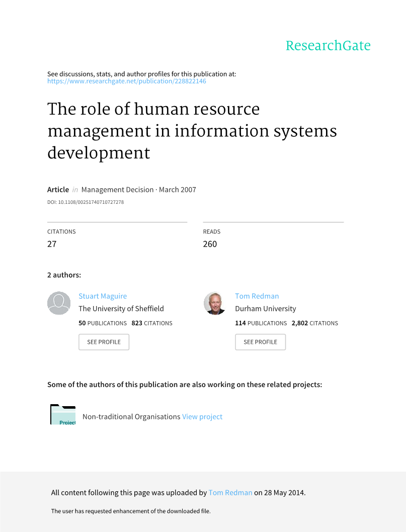Screen dimensions: 406x532
Task: Select the reads count 260
Action: pyautogui.click(x=210, y=244)
